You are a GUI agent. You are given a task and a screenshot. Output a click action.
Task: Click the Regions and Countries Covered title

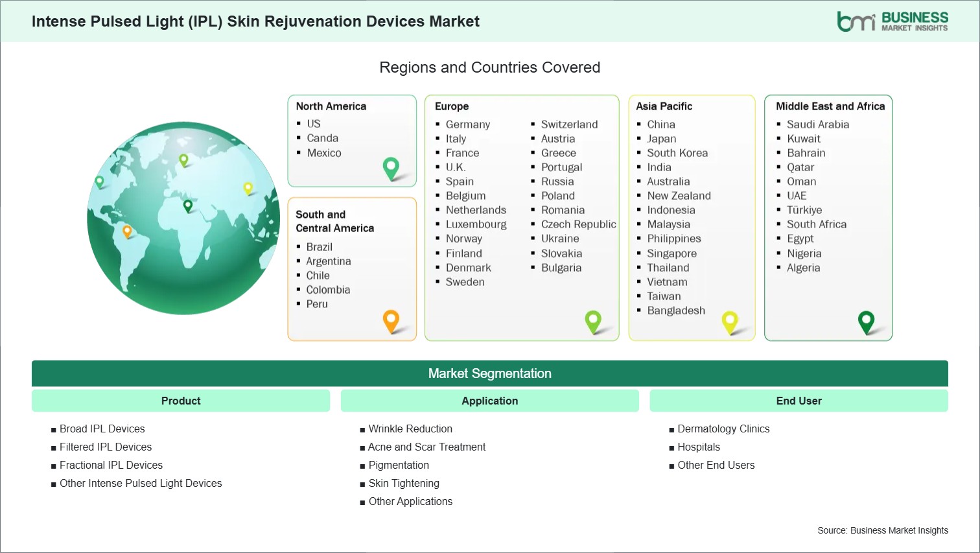click(x=490, y=67)
